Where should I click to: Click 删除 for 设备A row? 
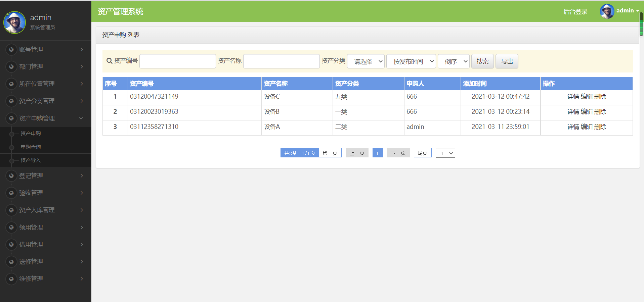click(x=600, y=127)
